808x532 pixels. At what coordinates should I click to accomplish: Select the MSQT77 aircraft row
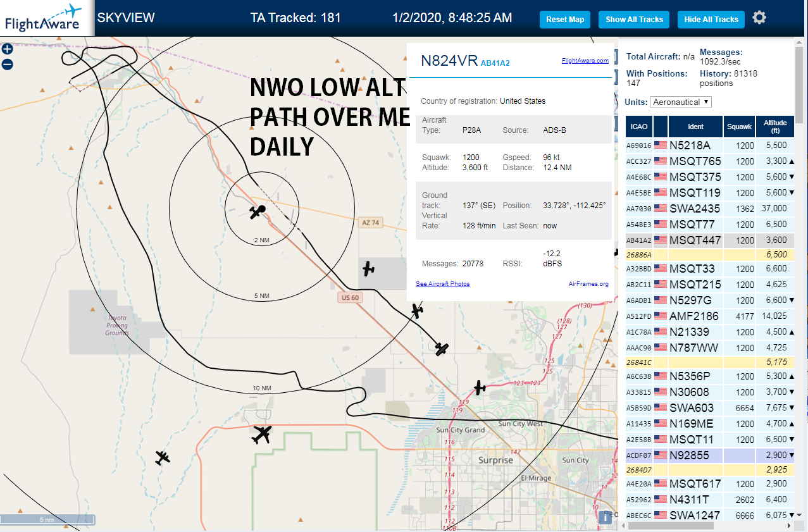tap(709, 224)
